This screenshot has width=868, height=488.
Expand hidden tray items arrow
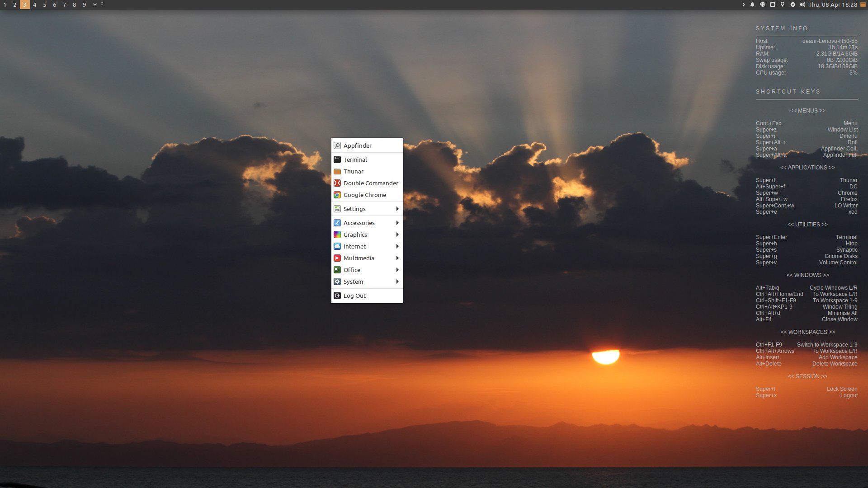point(744,5)
